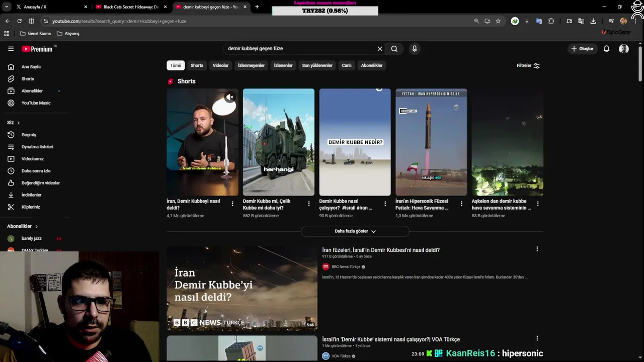Select the Tümü filter chip

pos(176,65)
